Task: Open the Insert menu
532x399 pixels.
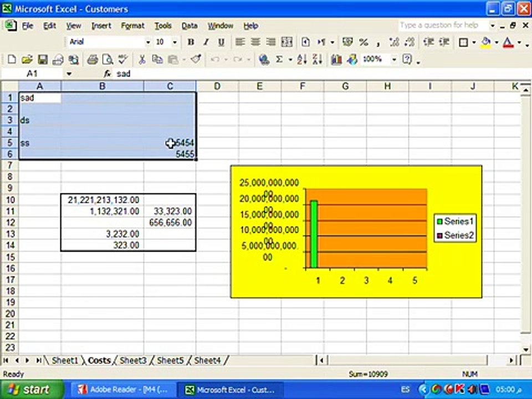Action: click(x=101, y=26)
